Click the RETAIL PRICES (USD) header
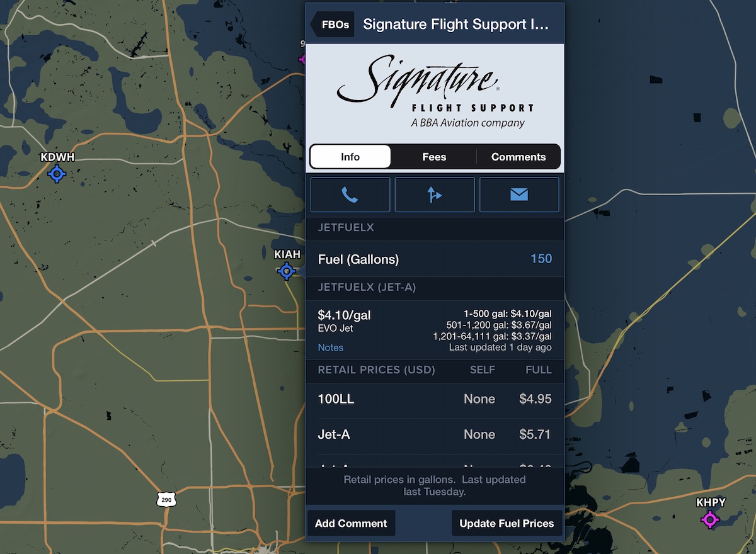Image resolution: width=756 pixels, height=554 pixels. [377, 370]
